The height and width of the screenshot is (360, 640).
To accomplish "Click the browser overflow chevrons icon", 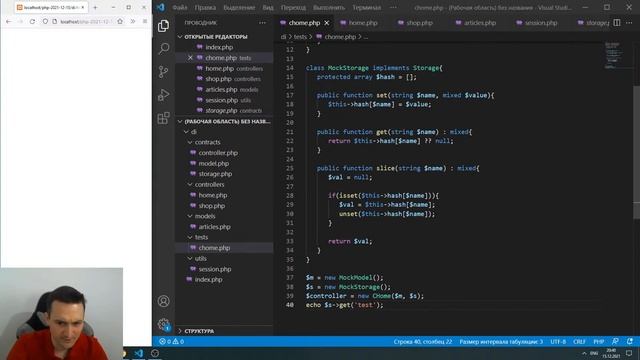I will point(133,21).
